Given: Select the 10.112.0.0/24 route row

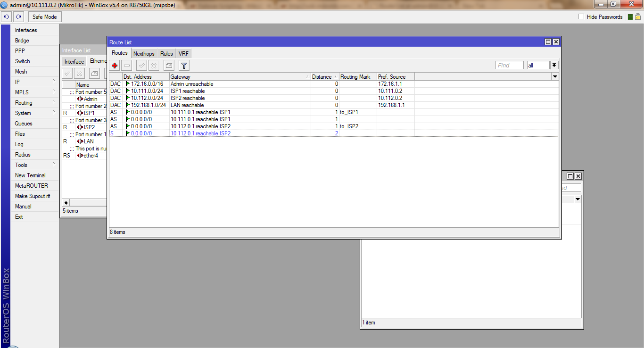Looking at the screenshot, I should pyautogui.click(x=334, y=98).
